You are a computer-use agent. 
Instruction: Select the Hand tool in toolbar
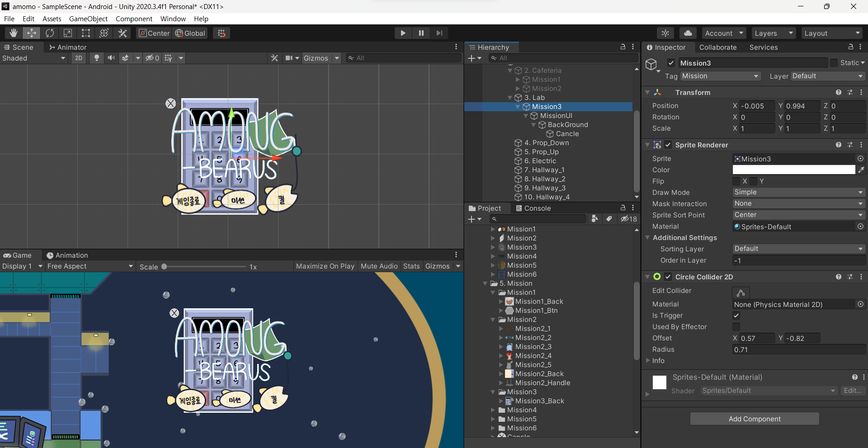tap(14, 33)
